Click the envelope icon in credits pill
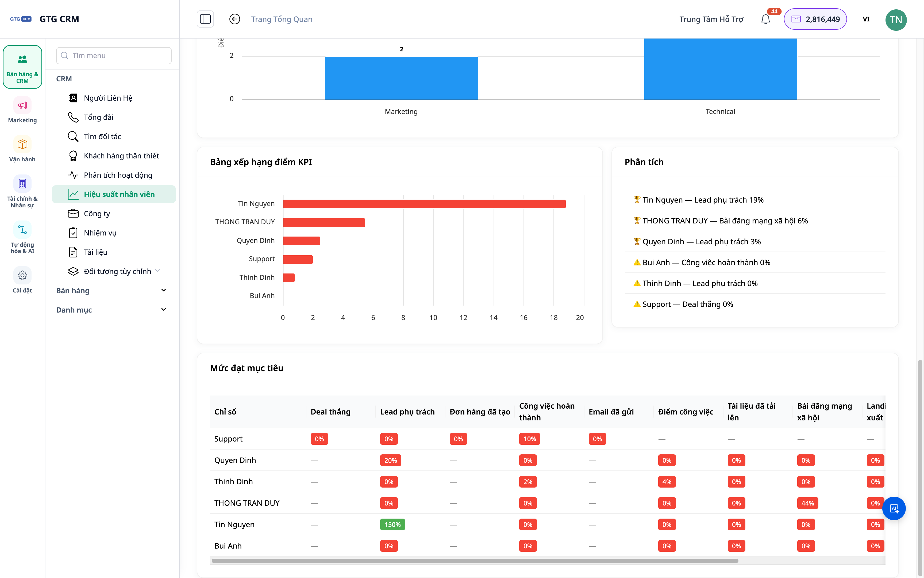924x578 pixels. tap(796, 19)
